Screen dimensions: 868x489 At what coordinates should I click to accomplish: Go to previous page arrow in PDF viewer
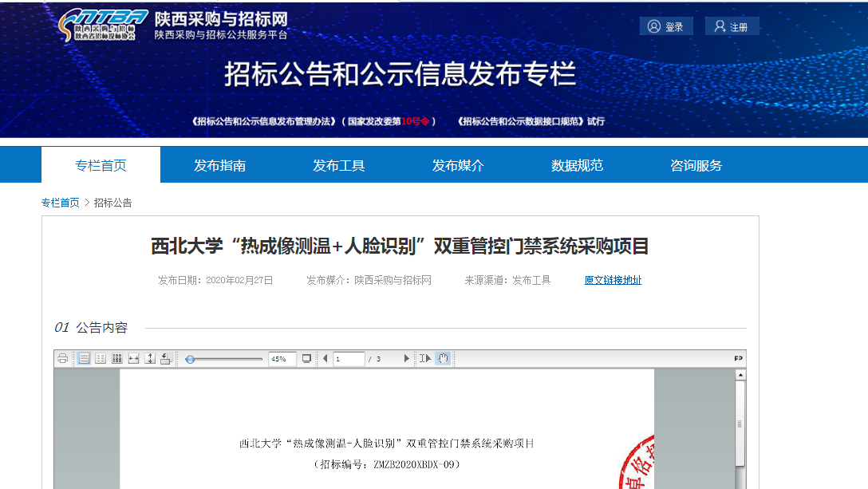click(x=325, y=359)
